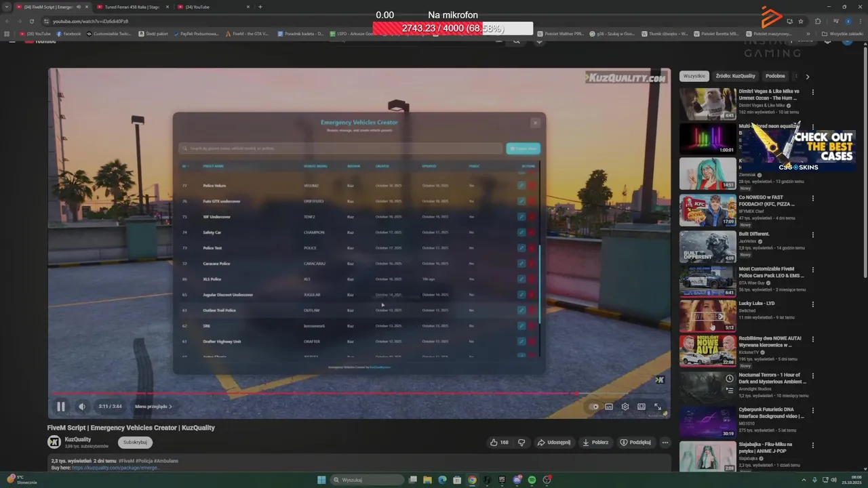Open the KuzQuality channel name link
Screen dimensions: 868x488
78,439
